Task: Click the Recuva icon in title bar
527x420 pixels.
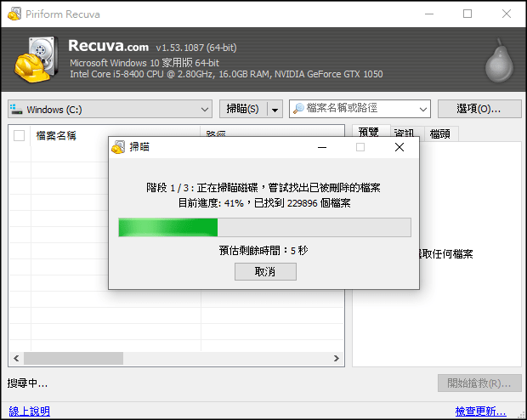Action: [x=14, y=14]
